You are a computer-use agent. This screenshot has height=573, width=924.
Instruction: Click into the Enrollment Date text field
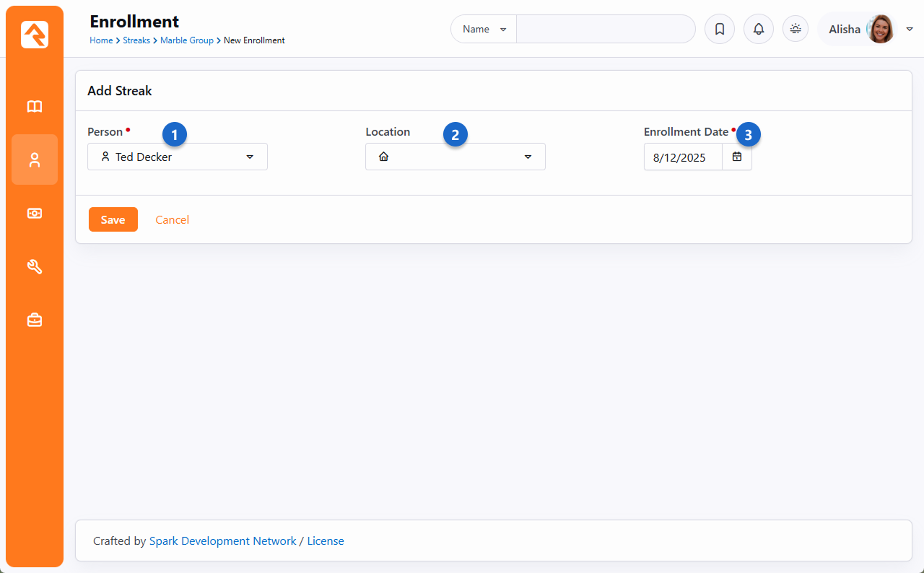coord(682,157)
